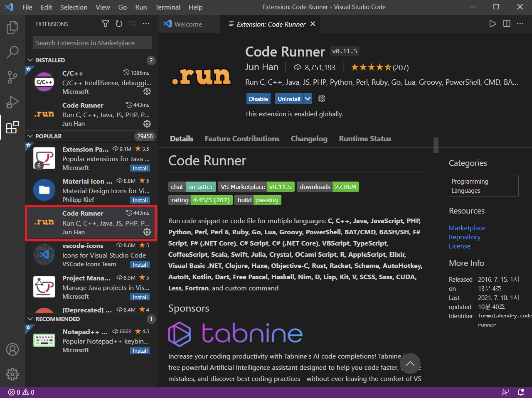Install the Extension Pack for Java
532x398 pixels.
140,168
